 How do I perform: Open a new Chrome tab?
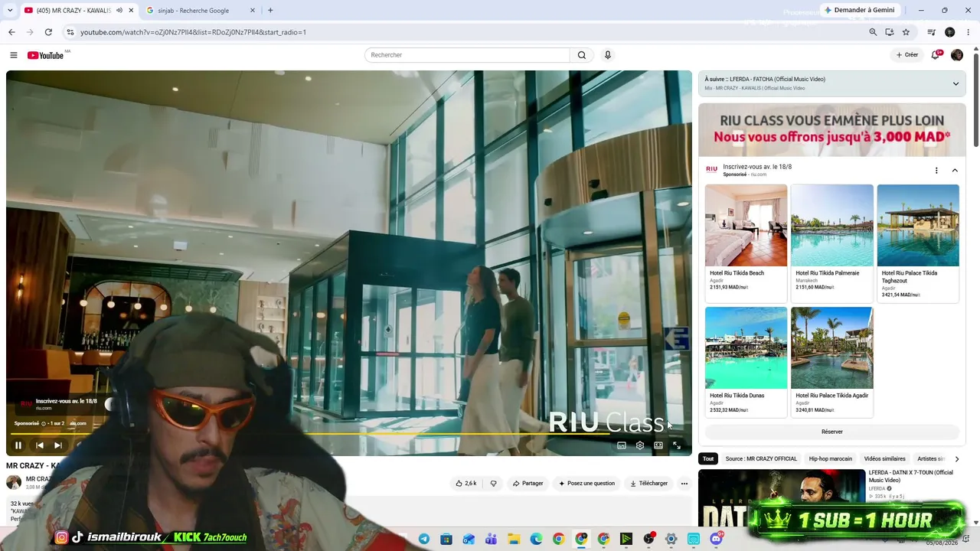click(x=270, y=10)
